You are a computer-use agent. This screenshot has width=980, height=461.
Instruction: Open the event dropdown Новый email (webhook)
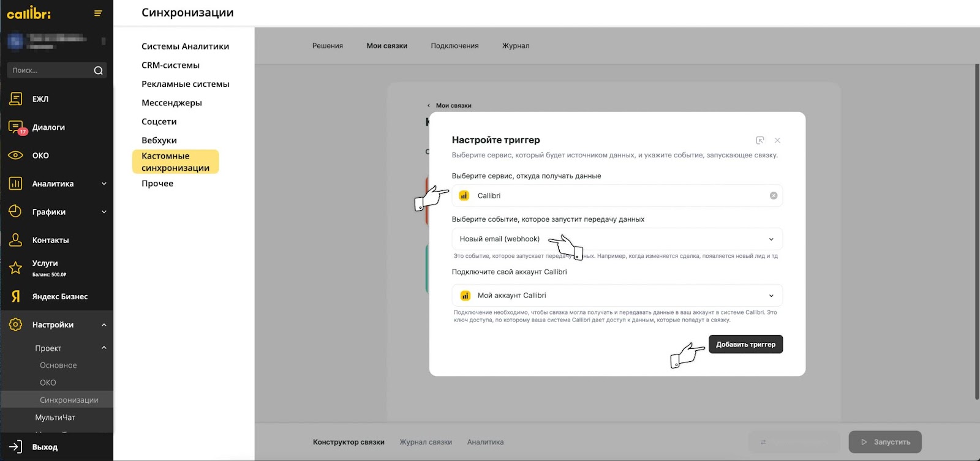click(x=617, y=239)
